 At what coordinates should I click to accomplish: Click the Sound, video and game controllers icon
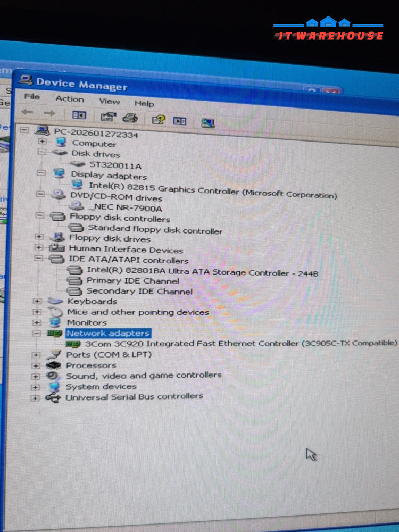click(x=53, y=376)
